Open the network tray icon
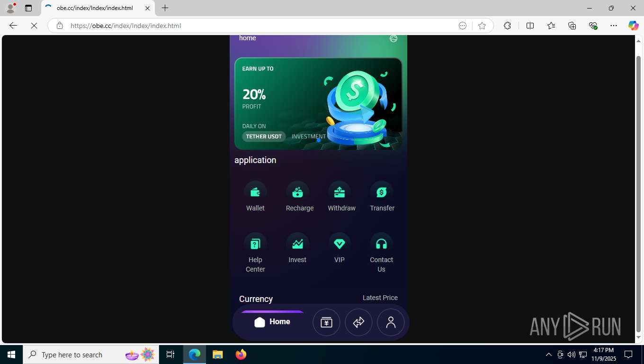Viewport: 644px width, 364px height. pyautogui.click(x=583, y=355)
